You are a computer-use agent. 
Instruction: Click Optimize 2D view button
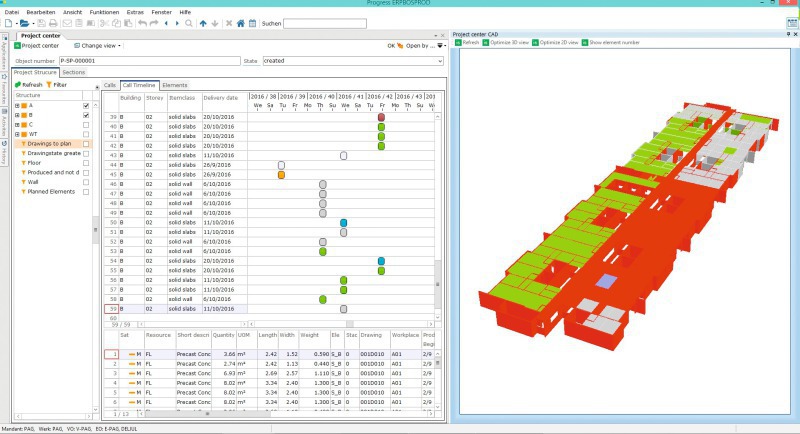[x=555, y=43]
